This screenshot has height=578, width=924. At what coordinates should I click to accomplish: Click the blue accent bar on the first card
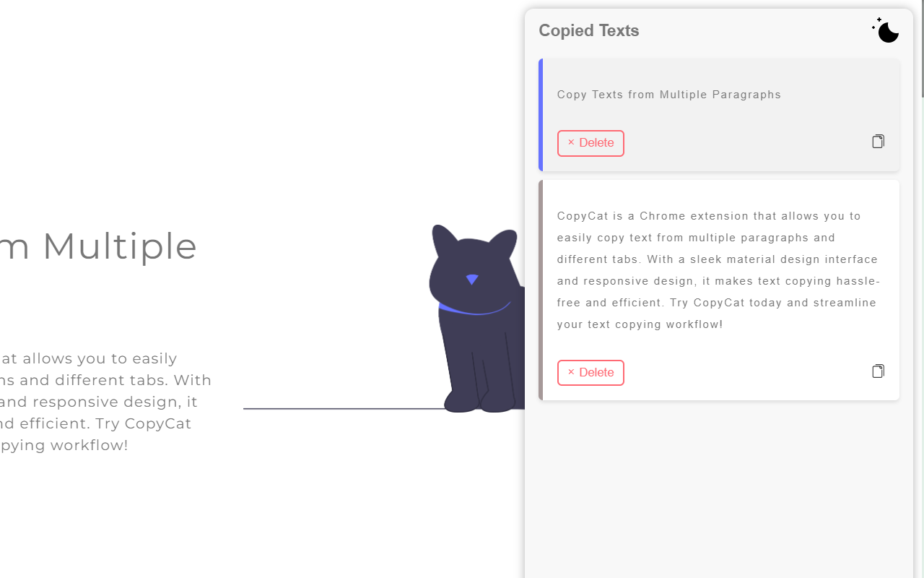point(540,114)
